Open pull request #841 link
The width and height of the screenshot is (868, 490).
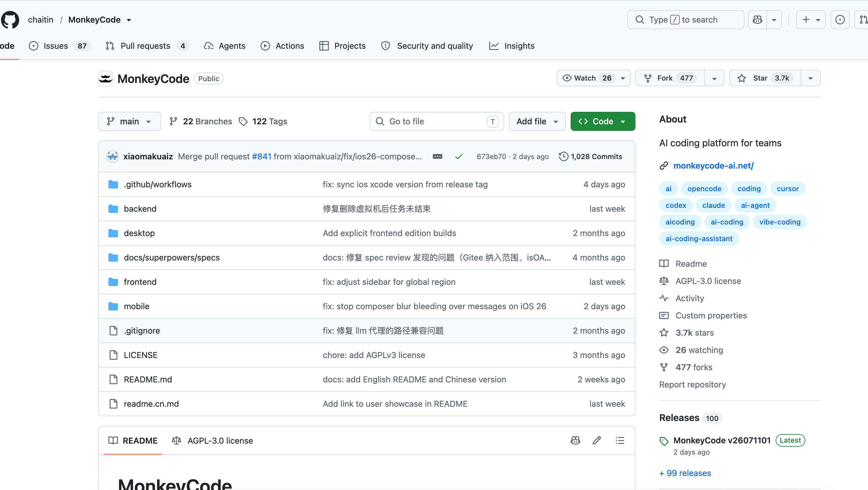(x=261, y=156)
